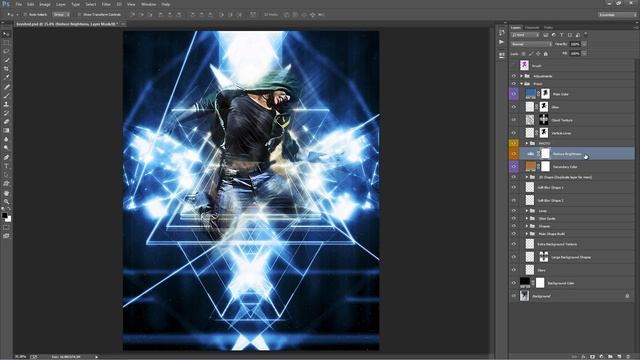Select the Pen tool
Image resolution: width=640 pixels, height=360 pixels.
coord(6,158)
